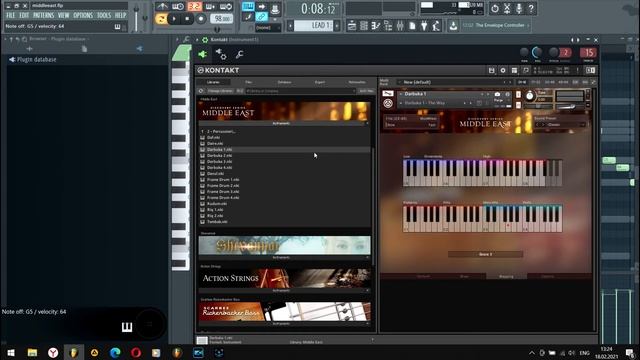Switch to the Database tab in Kontakt
Screen dimensions: 640x360
point(284,82)
